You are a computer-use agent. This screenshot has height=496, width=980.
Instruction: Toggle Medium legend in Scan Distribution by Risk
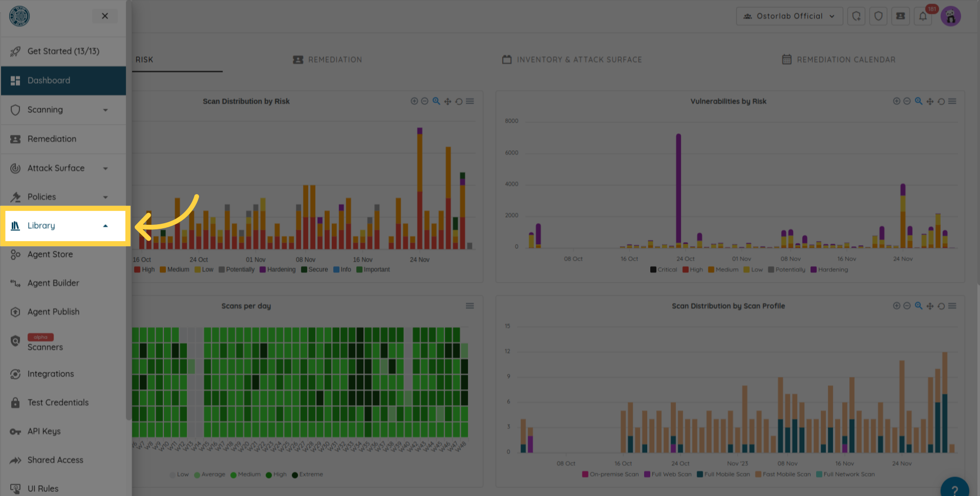[x=174, y=270]
